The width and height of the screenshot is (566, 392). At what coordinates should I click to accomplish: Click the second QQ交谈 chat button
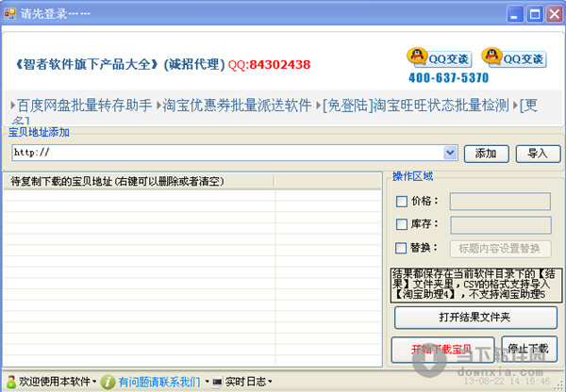[514, 58]
